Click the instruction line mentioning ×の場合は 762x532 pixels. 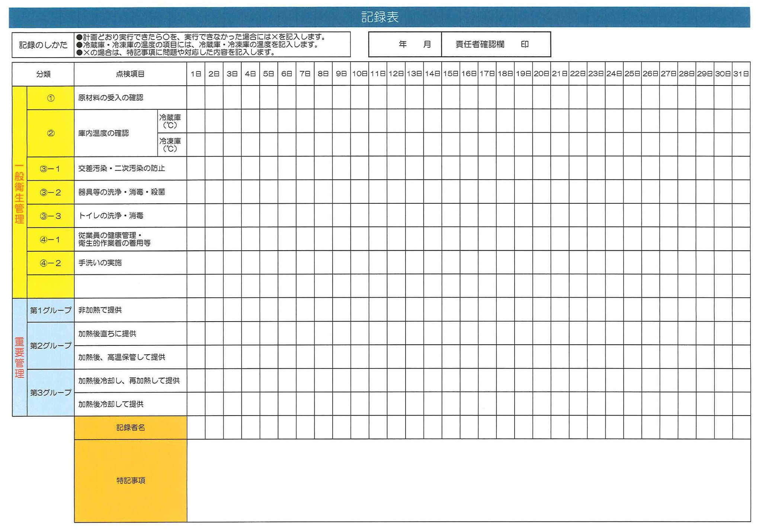(176, 52)
